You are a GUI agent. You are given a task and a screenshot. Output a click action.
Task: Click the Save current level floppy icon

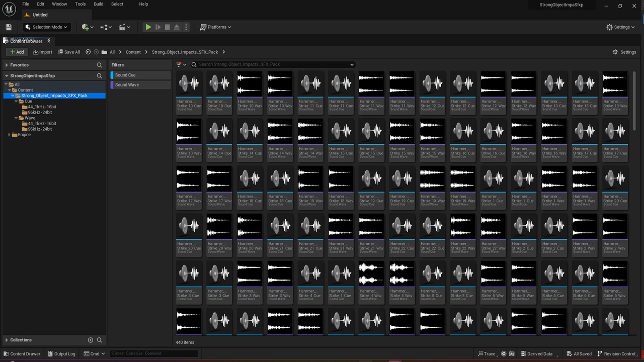(9, 27)
